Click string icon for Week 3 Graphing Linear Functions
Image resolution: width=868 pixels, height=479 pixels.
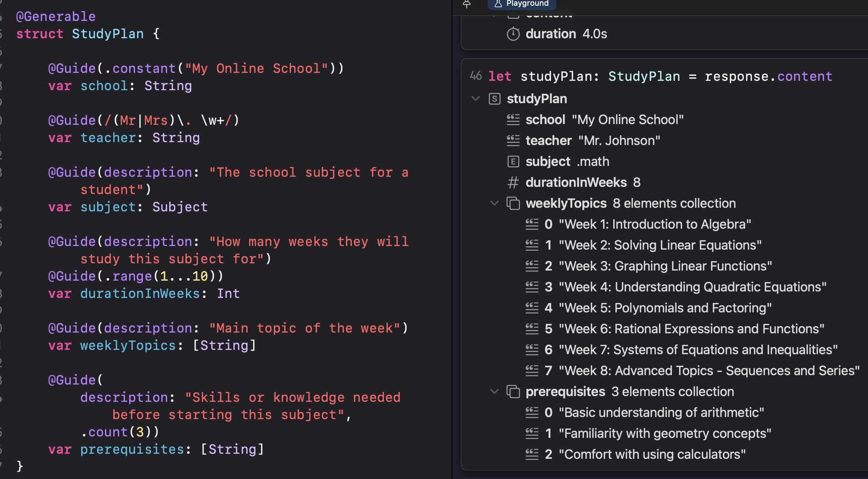click(x=532, y=266)
